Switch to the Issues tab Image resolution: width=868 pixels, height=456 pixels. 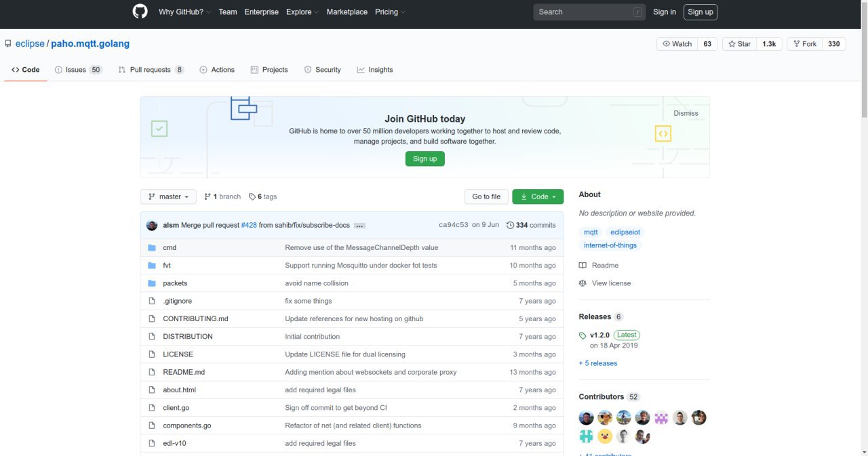tap(78, 70)
